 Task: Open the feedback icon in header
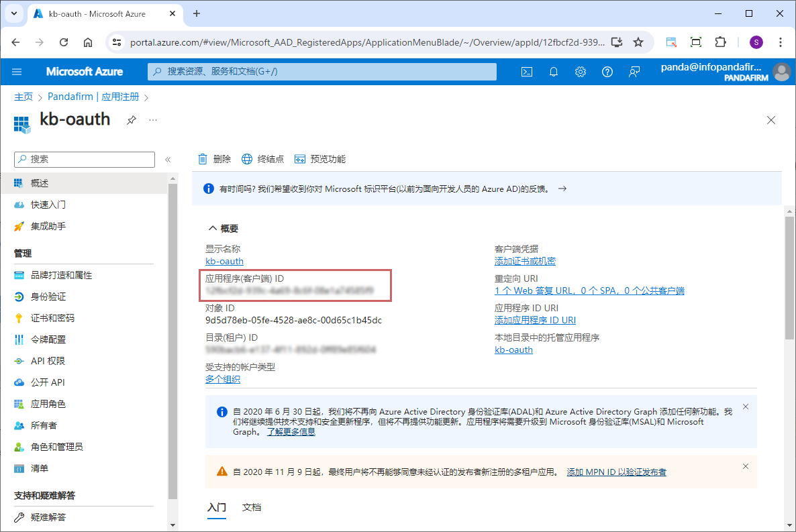click(634, 72)
